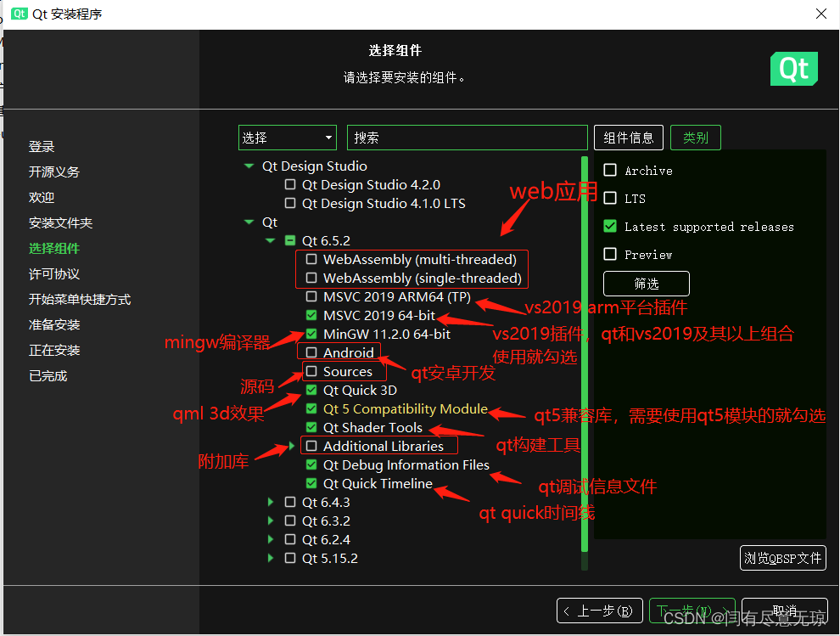Image resolution: width=840 pixels, height=636 pixels.
Task: Select the 准备安装 step in sidebar
Action: click(54, 324)
